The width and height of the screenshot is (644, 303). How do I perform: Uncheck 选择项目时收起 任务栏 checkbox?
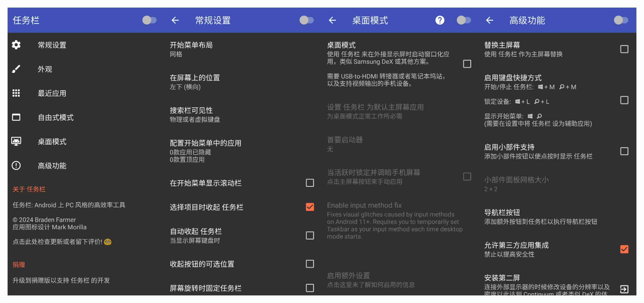pyautogui.click(x=310, y=207)
